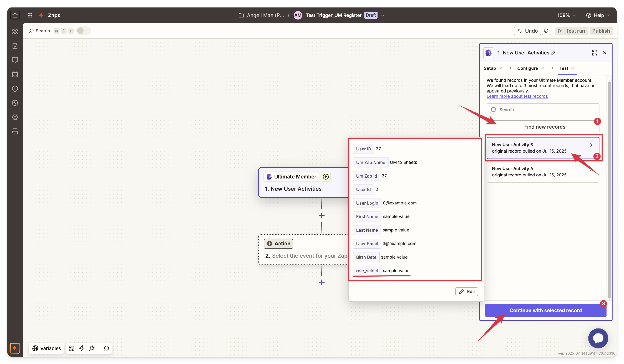Click the role_select field label

point(367,271)
